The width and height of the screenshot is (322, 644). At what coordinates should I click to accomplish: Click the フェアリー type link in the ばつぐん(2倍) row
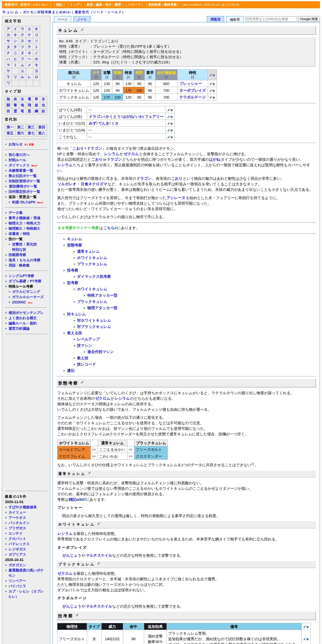(x=154, y=117)
